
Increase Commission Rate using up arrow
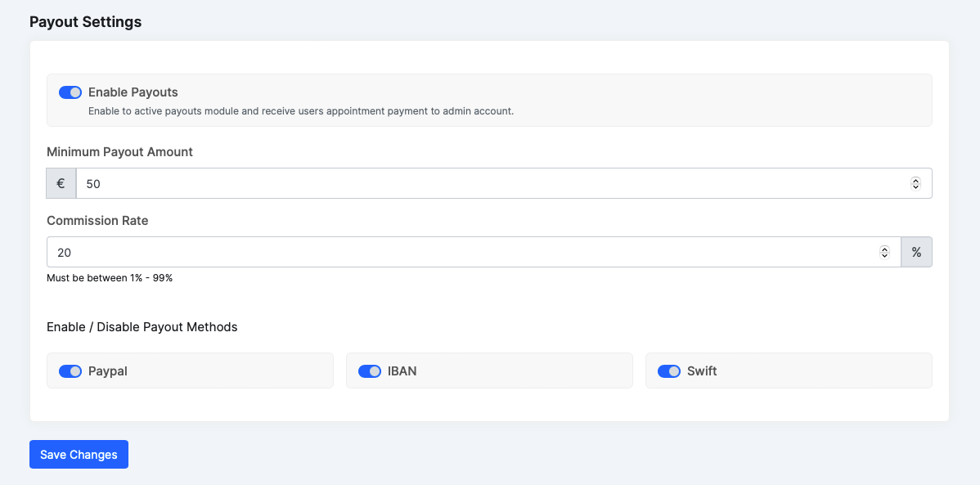point(884,249)
